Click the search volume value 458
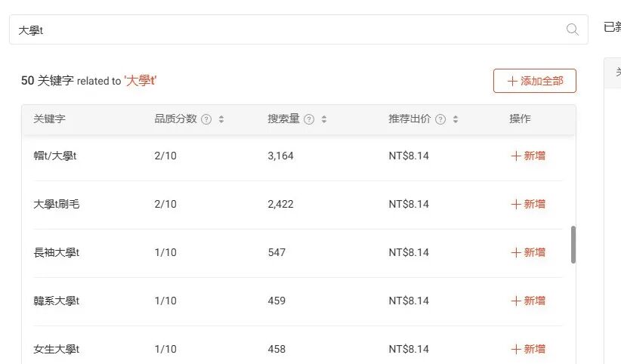This screenshot has height=364, width=621. click(277, 349)
